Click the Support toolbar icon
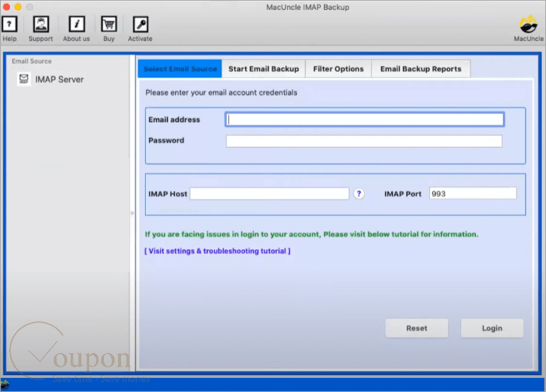This screenshot has width=546, height=392. (41, 24)
